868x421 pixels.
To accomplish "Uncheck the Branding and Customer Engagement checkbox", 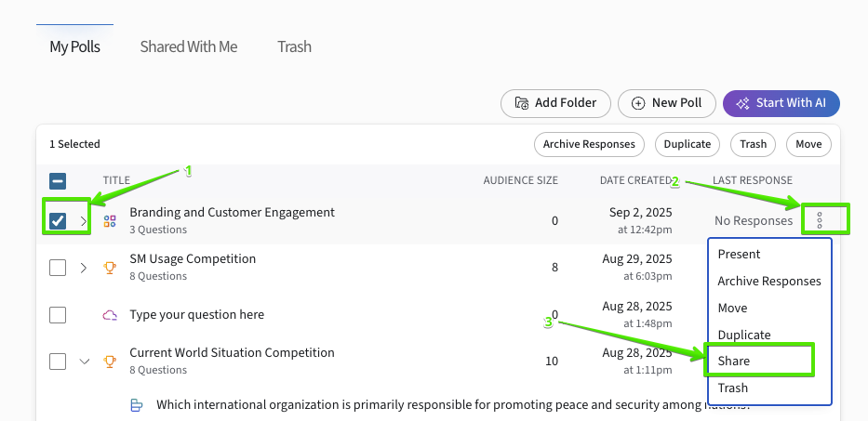I will coord(58,221).
